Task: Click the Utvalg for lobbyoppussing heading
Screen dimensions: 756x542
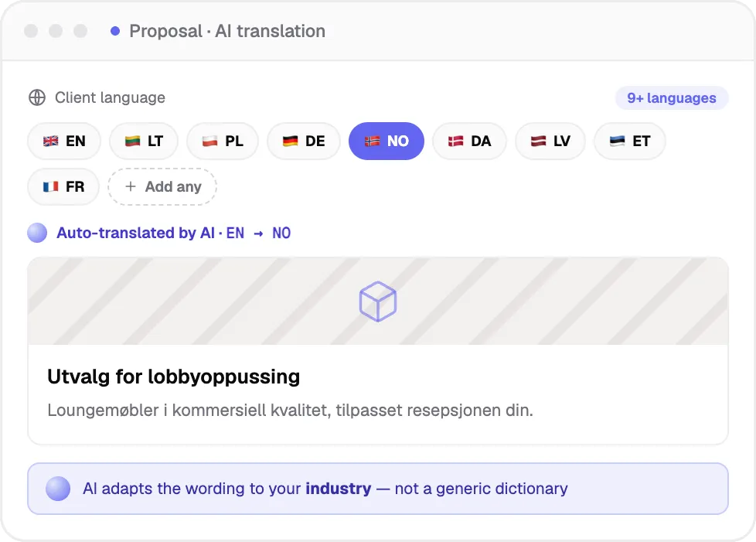Action: 174,377
